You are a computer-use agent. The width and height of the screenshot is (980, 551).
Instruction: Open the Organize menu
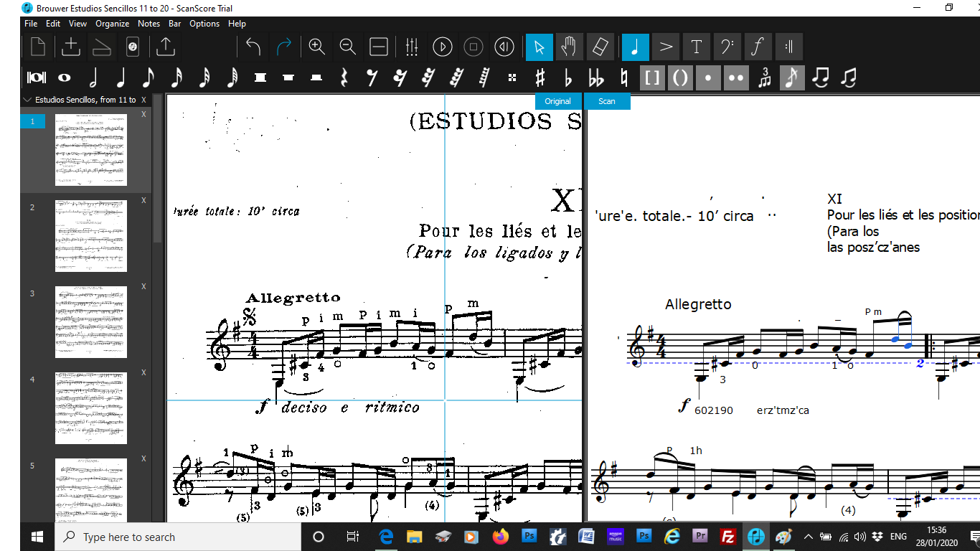click(x=112, y=24)
